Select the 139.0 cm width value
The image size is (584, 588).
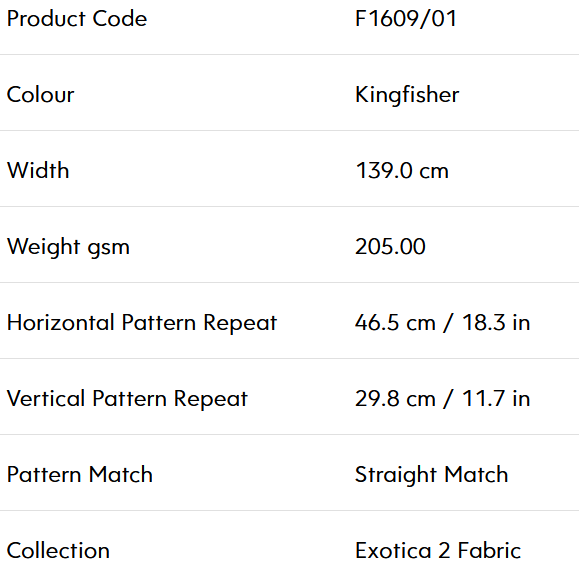[x=402, y=171]
